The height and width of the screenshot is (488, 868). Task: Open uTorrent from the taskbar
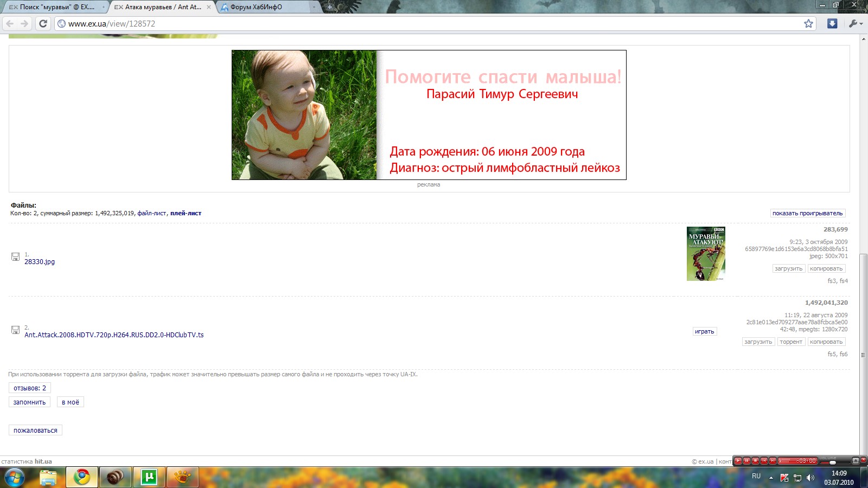(149, 477)
